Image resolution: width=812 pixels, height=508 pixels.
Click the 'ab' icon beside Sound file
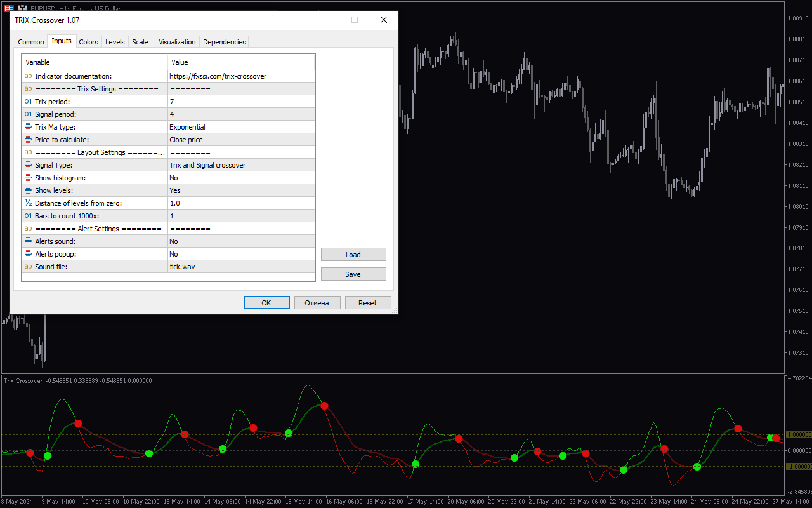[28, 267]
